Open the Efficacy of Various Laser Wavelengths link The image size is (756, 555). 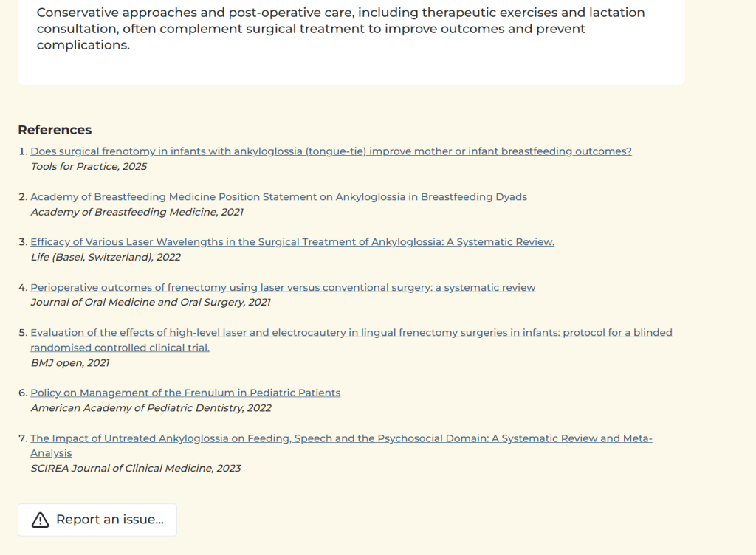(x=292, y=242)
